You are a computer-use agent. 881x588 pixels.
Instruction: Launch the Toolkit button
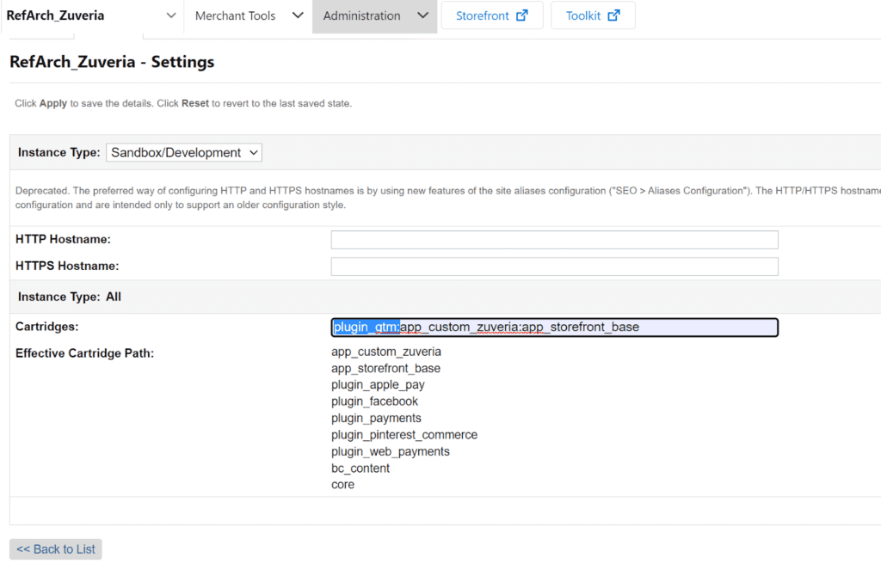pos(583,15)
